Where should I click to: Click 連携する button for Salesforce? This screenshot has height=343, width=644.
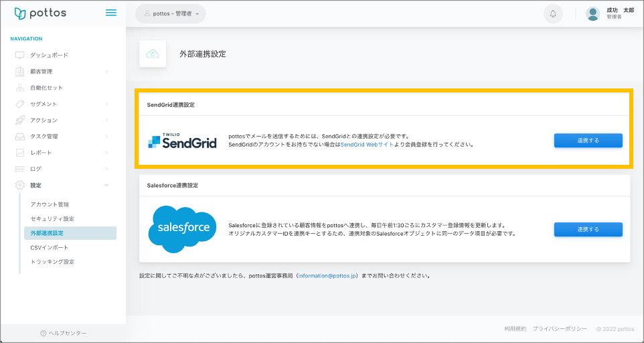(588, 229)
